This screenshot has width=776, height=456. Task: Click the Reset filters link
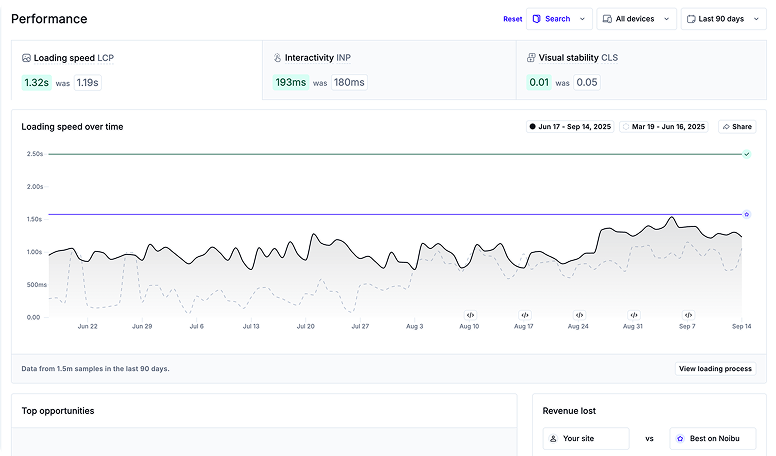pos(512,19)
